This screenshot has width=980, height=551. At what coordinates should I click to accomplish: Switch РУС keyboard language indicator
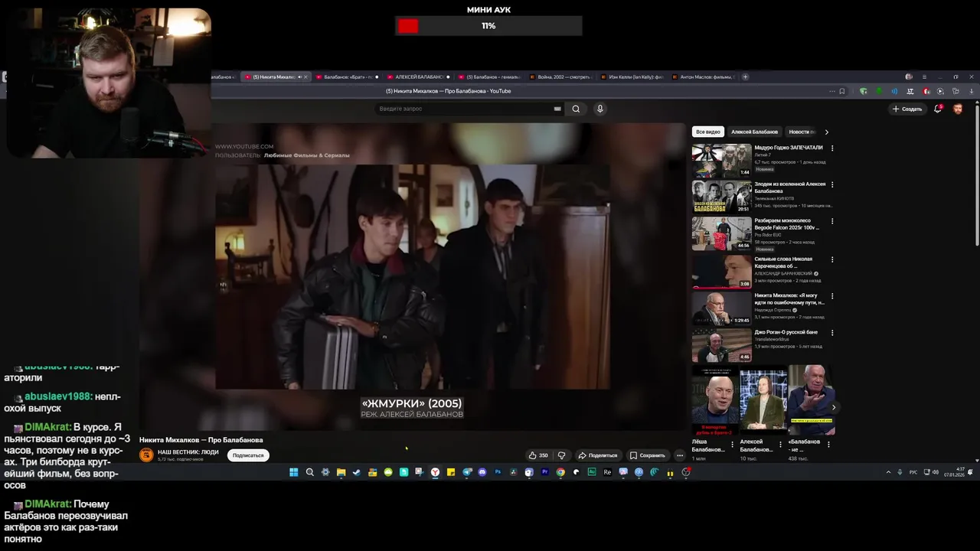(x=913, y=472)
